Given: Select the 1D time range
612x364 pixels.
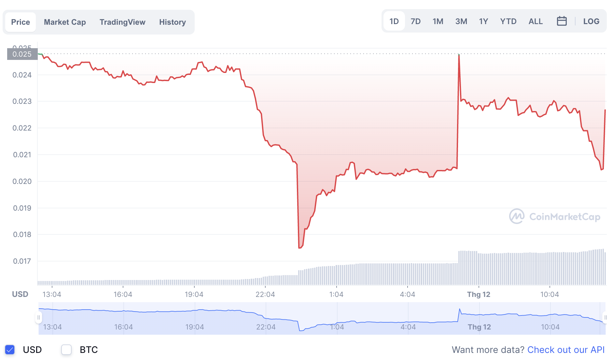Looking at the screenshot, I should (x=394, y=21).
